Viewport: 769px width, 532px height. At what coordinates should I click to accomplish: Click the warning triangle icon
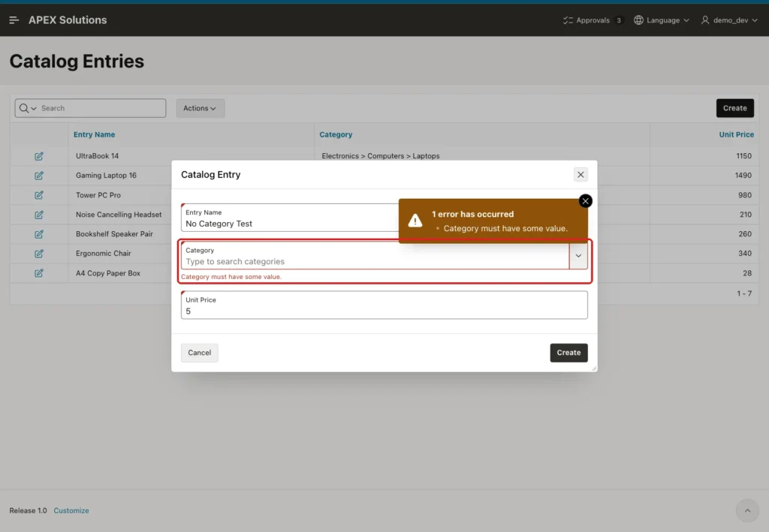415,221
